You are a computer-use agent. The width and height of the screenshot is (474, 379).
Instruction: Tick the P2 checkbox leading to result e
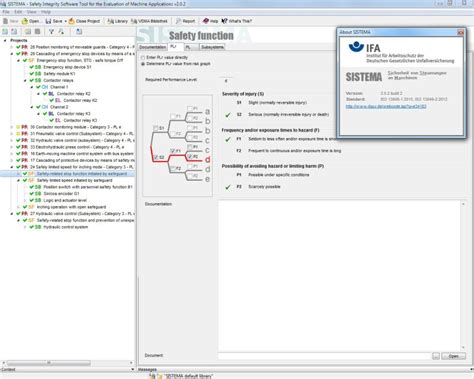point(190,175)
